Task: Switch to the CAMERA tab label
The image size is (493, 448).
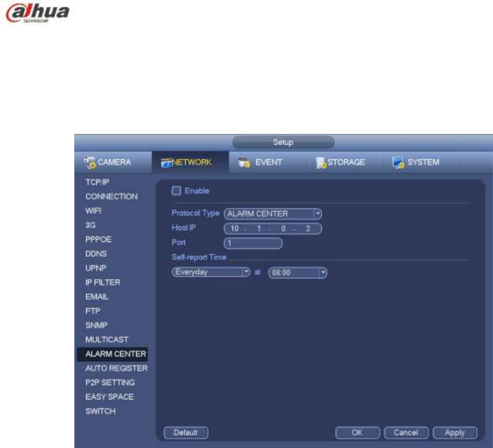Action: [114, 162]
